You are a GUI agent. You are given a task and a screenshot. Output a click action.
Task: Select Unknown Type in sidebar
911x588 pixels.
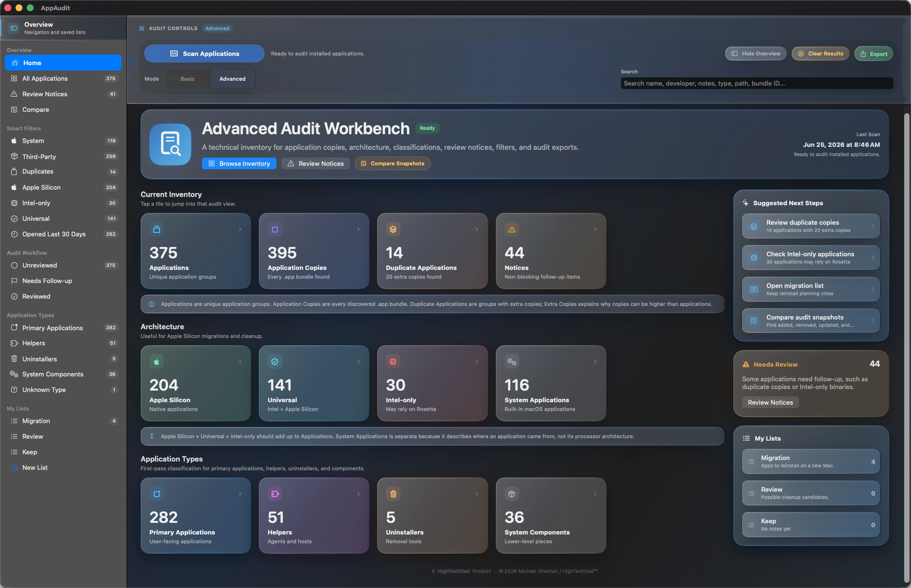coord(63,390)
